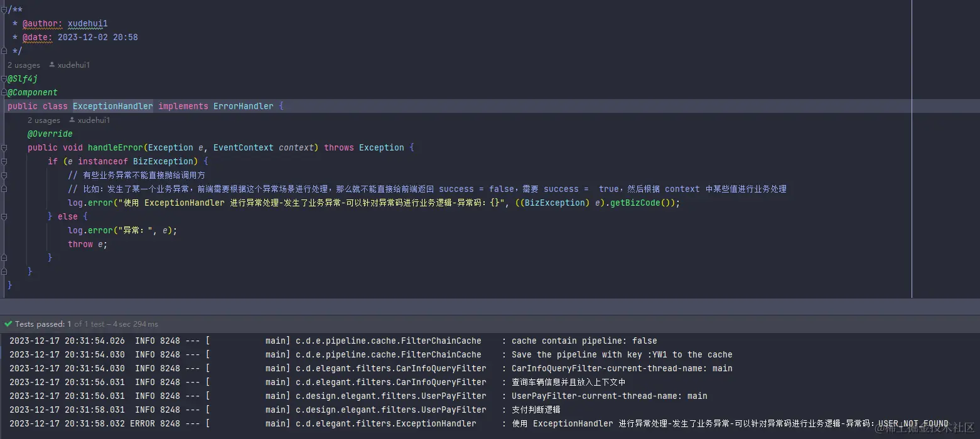Collapse the Javadoc comment at the /** line
980x439 pixels.
coord(4,9)
